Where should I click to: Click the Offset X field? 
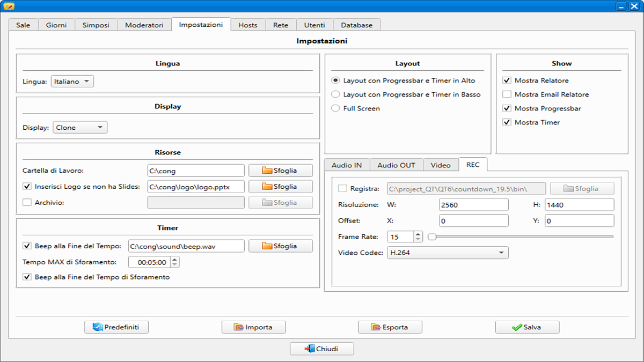[473, 220]
